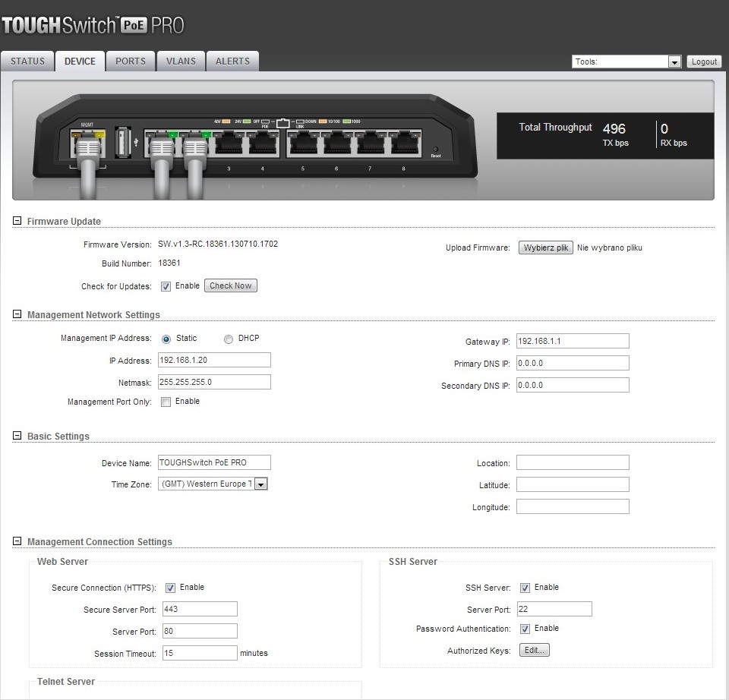The height and width of the screenshot is (700, 729).
Task: Click the Session Timeout field
Action: click(200, 653)
